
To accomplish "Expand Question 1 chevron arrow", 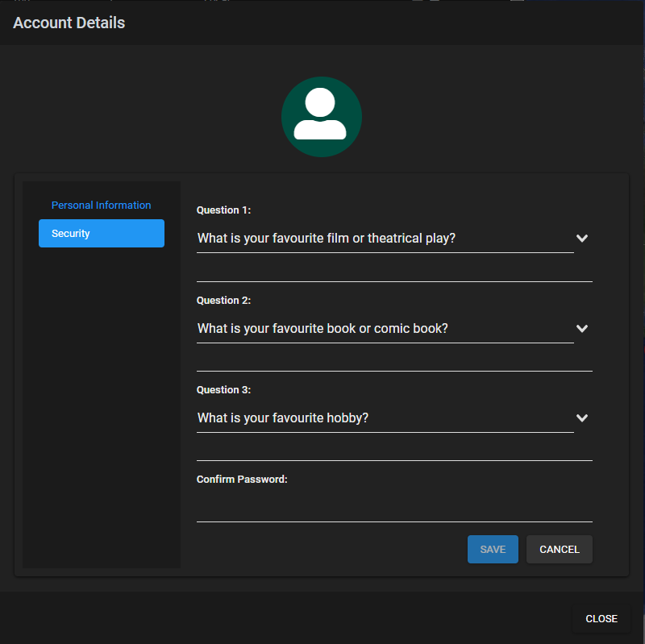I will tap(581, 238).
